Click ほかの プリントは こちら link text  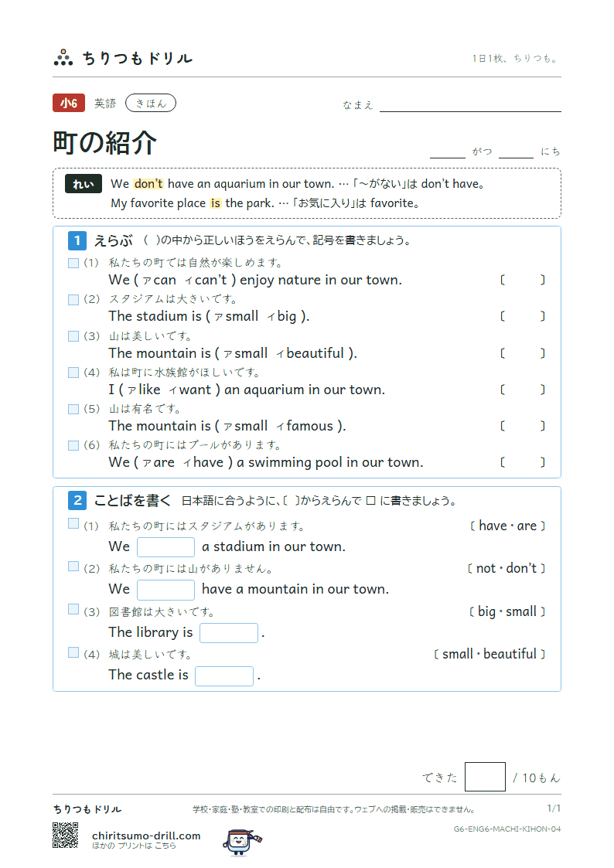pyautogui.click(x=134, y=846)
